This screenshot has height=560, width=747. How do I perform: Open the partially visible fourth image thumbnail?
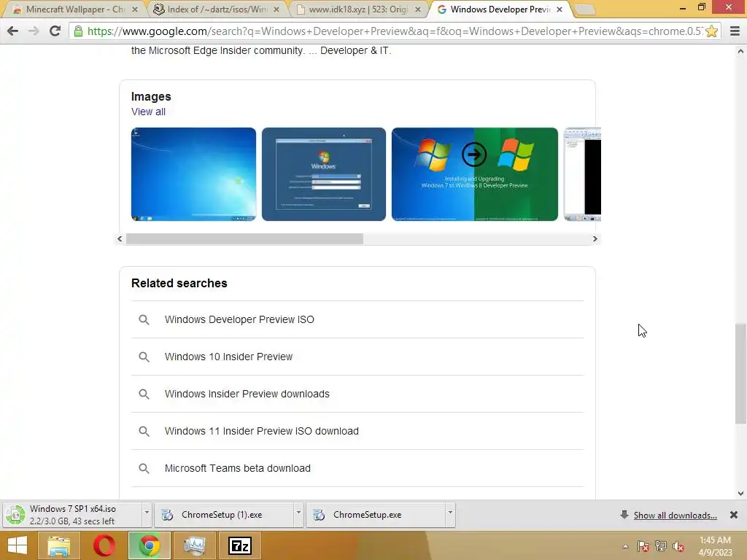pyautogui.click(x=582, y=174)
